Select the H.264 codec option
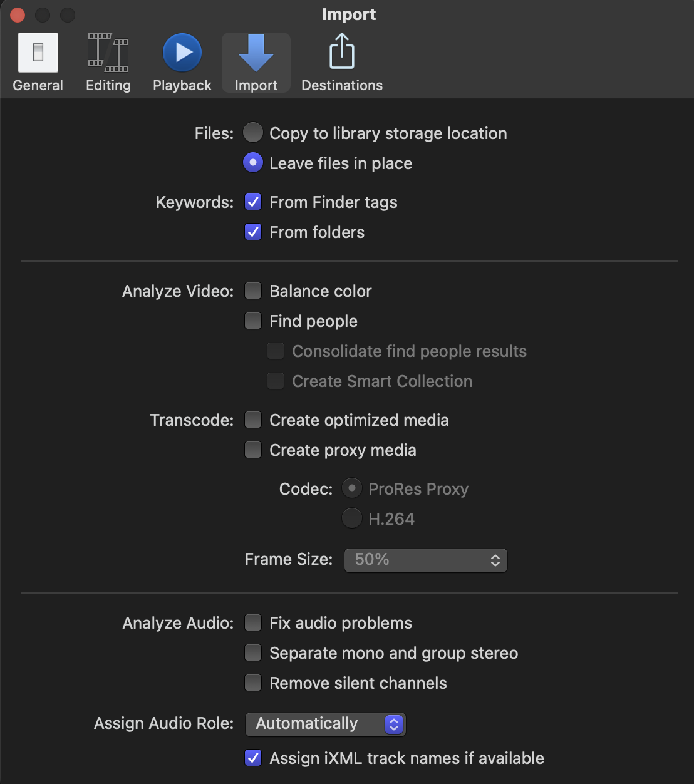The width and height of the screenshot is (694, 784). [x=351, y=518]
